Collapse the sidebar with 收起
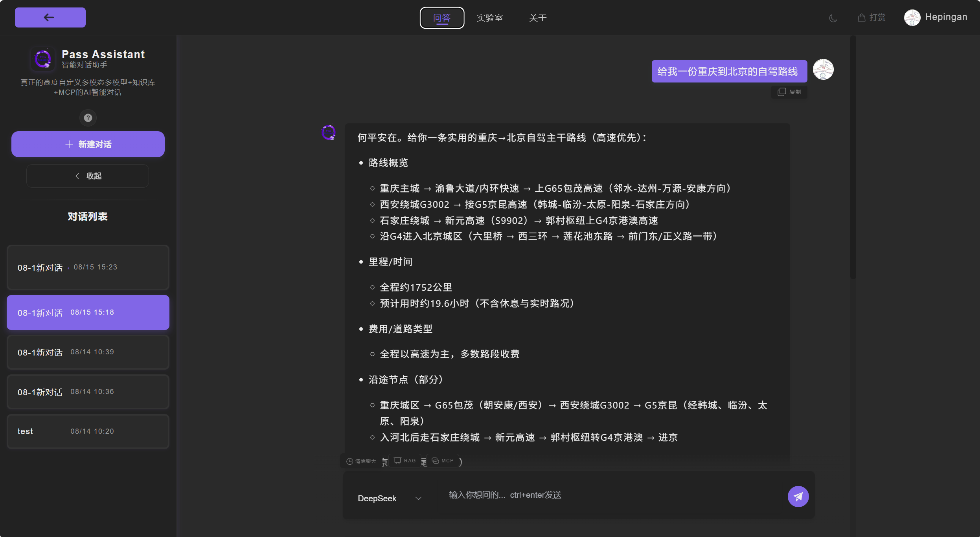The width and height of the screenshot is (980, 537). pos(88,176)
